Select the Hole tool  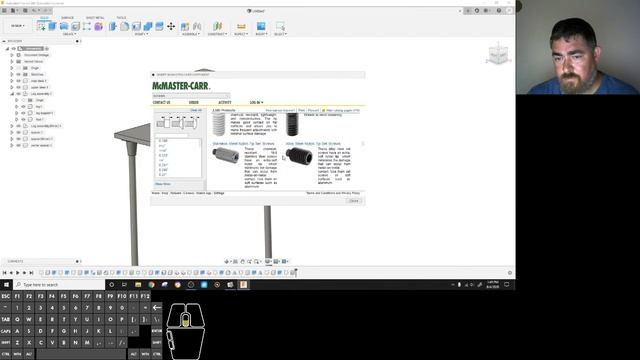[76, 27]
